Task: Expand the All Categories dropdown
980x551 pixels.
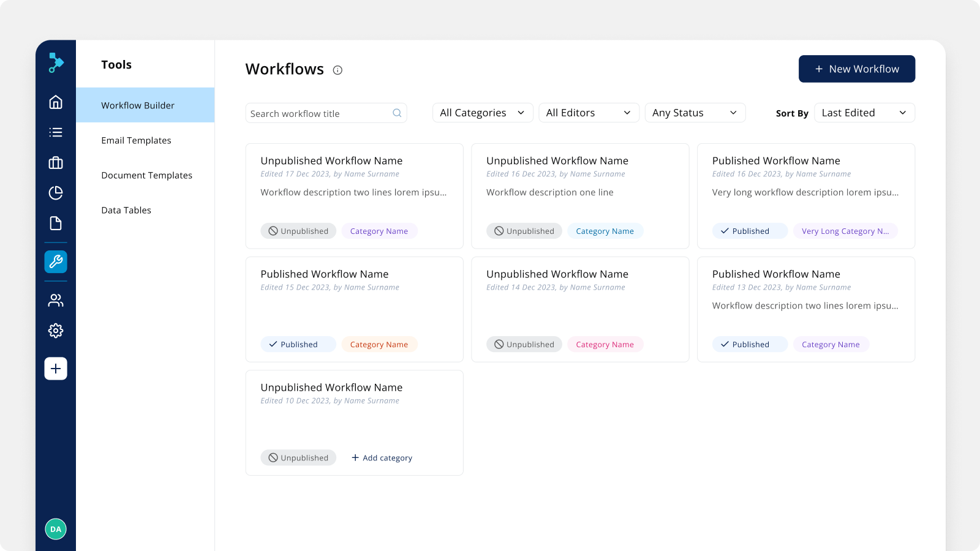Action: [483, 113]
